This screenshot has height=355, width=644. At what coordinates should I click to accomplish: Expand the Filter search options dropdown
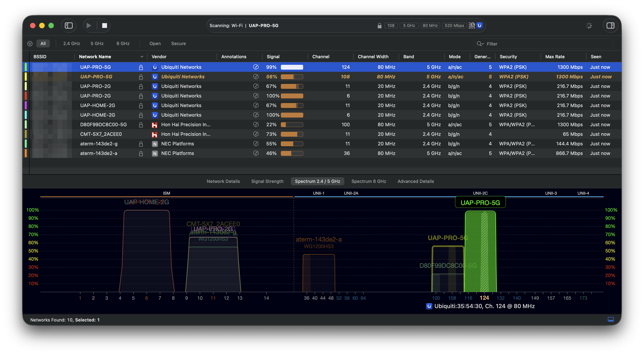pyautogui.click(x=480, y=44)
